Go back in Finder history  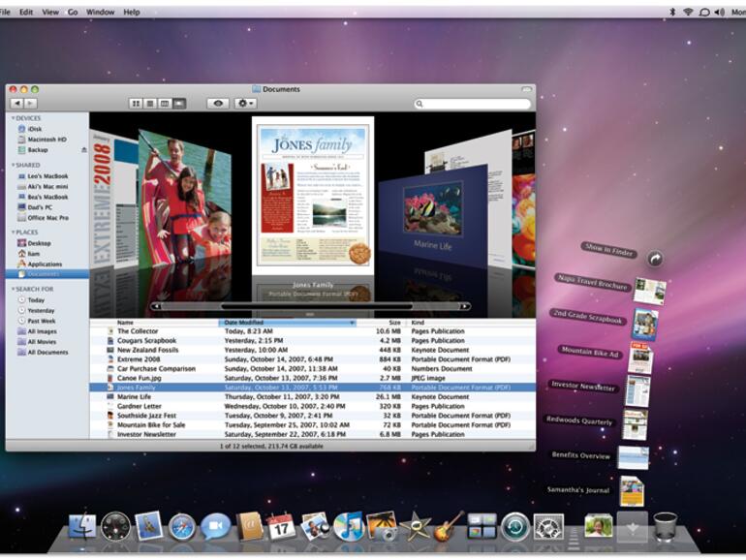tap(17, 104)
